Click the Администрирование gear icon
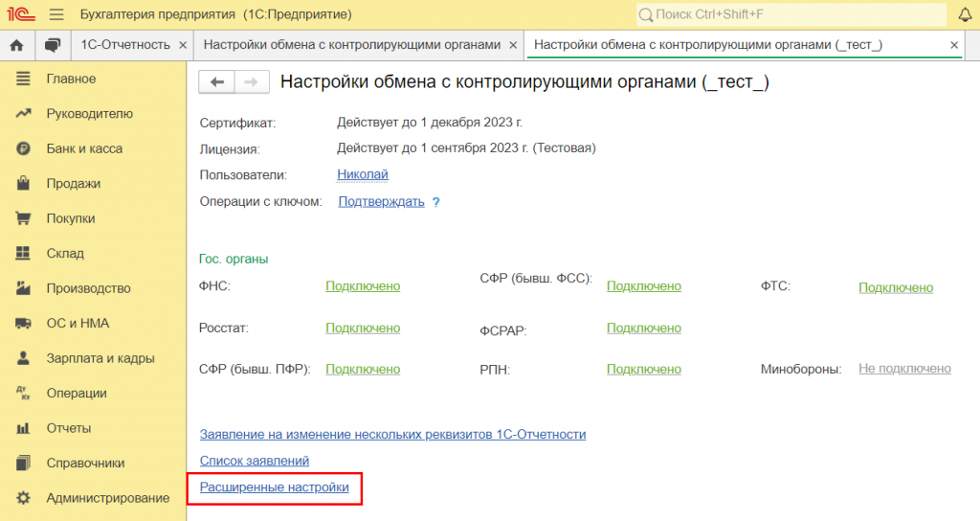980x521 pixels. click(x=23, y=498)
